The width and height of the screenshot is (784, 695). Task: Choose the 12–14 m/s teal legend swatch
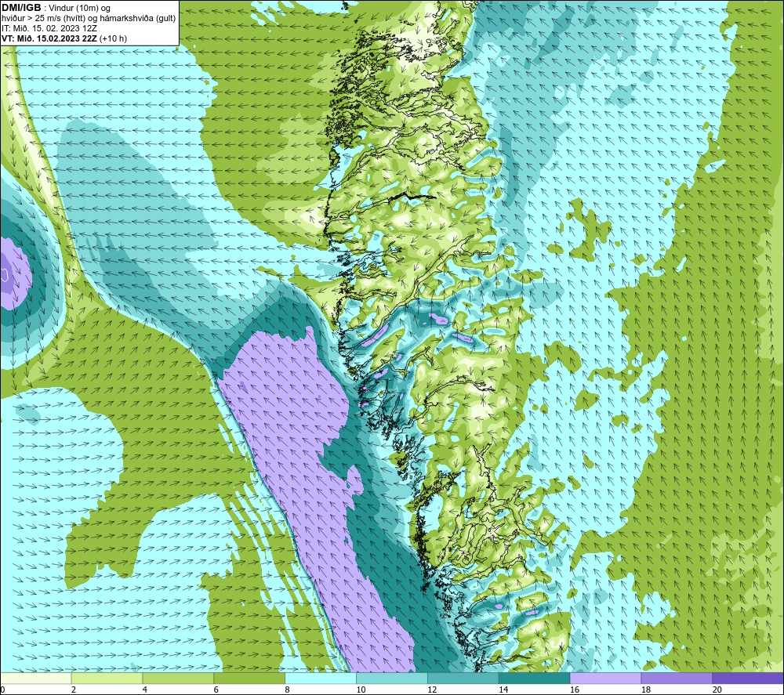tap(463, 678)
